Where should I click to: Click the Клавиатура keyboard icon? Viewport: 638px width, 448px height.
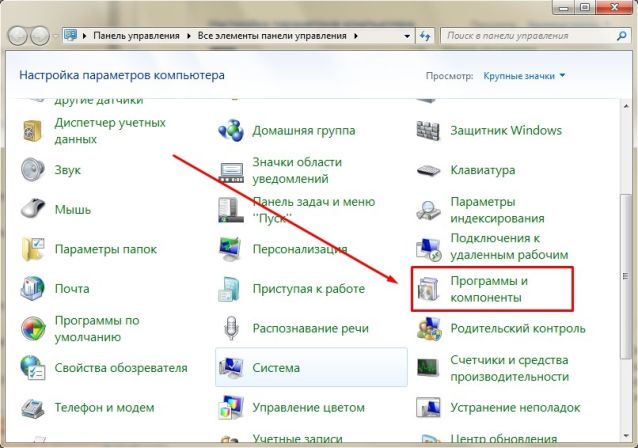point(428,170)
